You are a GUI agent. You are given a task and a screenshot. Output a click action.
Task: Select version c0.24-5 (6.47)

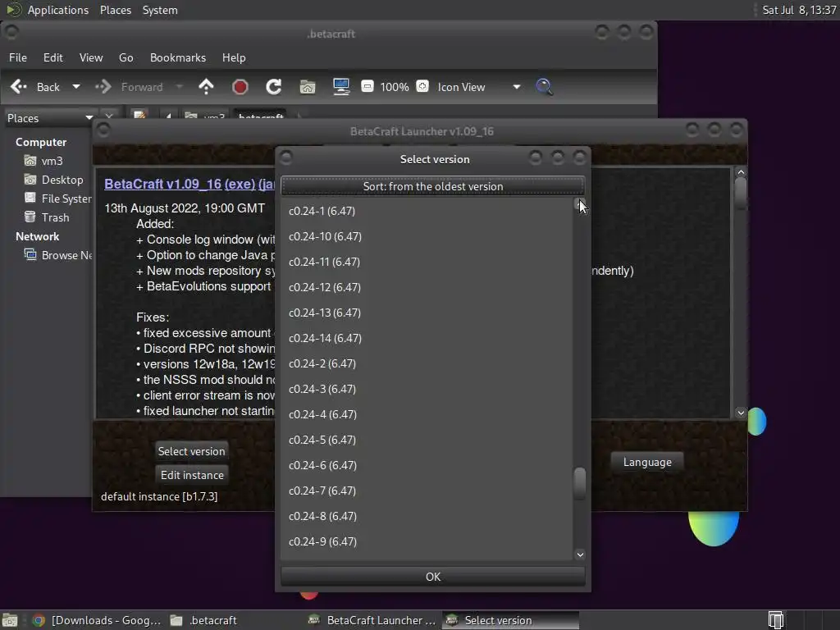427,440
